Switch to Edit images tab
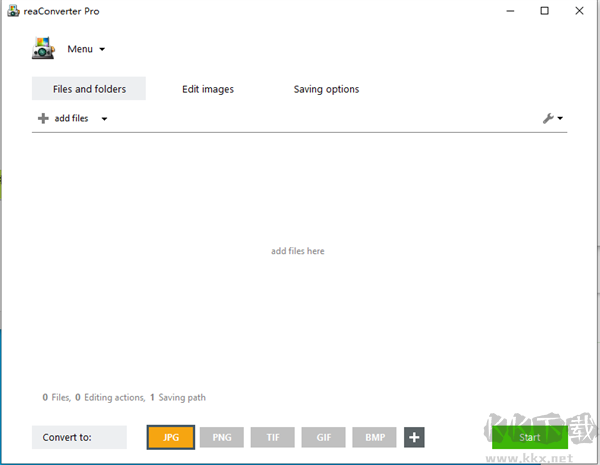Viewport: 600px width, 465px height. 208,89
